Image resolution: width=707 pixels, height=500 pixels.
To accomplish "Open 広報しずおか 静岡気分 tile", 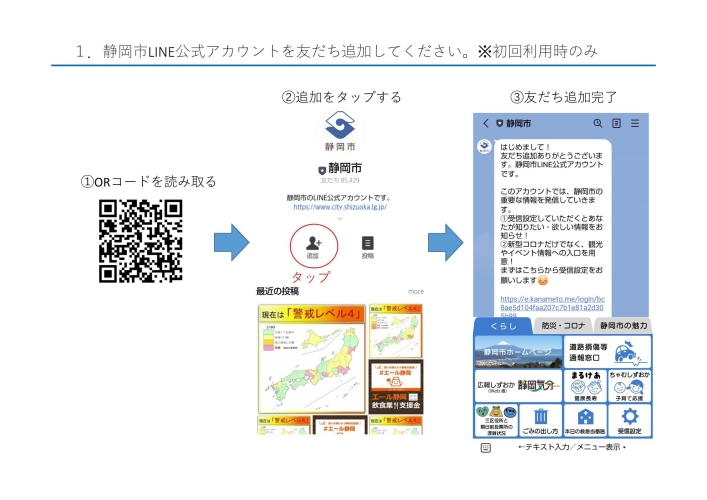I will tap(518, 386).
